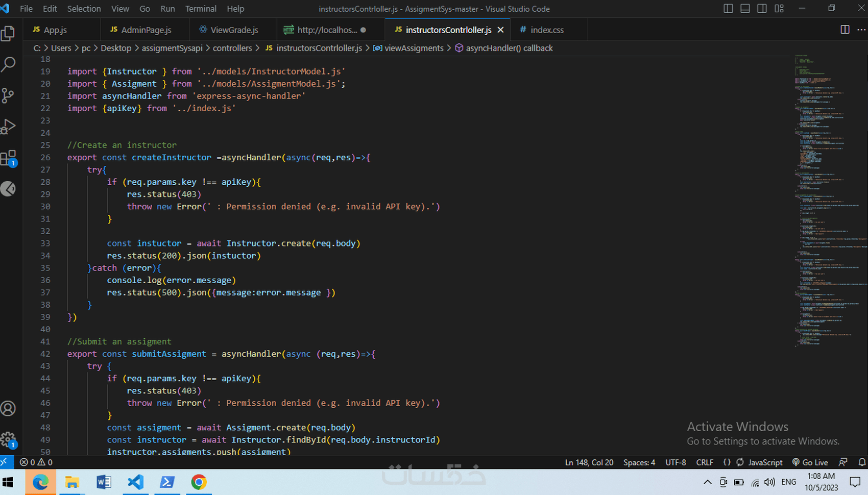
Task: Open the Search view
Action: pyautogui.click(x=9, y=64)
